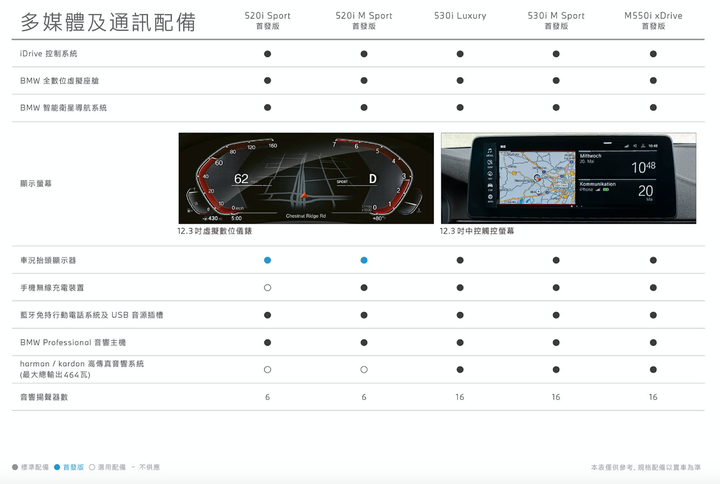
Task: Select the BMW 智能衛星導航系統 row label
Action: click(63, 108)
